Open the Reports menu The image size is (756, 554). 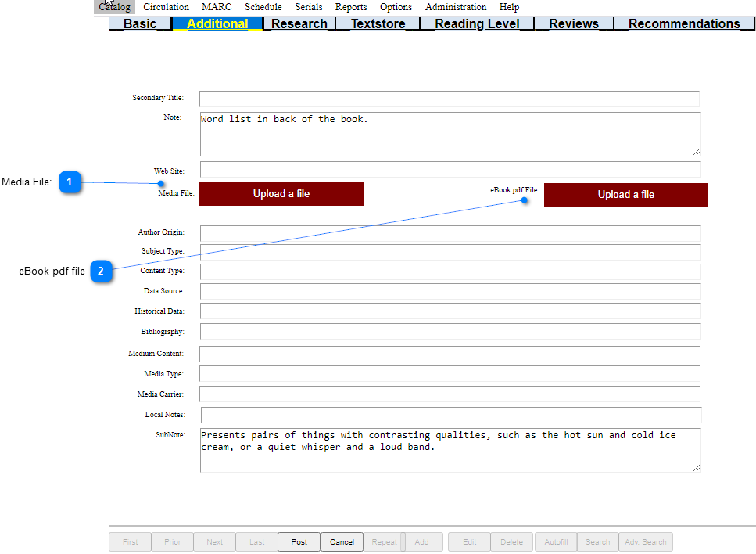[351, 7]
